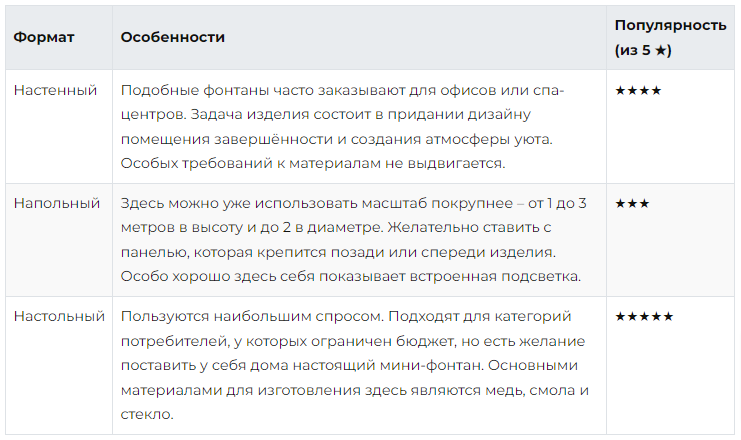741x440 pixels.
Task: Click the Формат column header
Action: pos(43,37)
